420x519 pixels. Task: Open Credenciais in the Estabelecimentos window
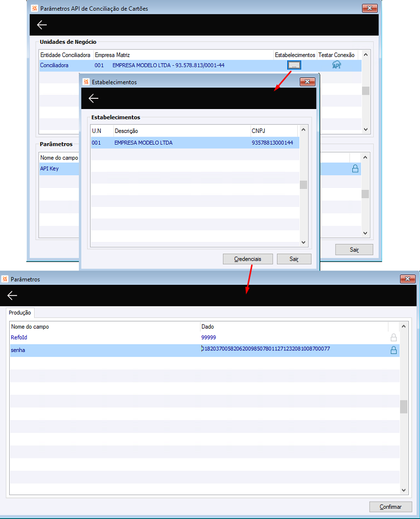[x=248, y=259]
